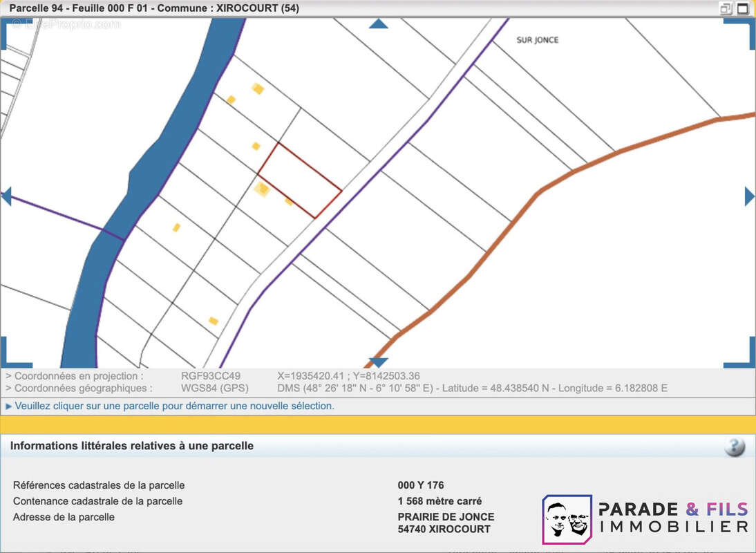
Task: Select the red-outlined parcel on the map
Action: tap(300, 180)
